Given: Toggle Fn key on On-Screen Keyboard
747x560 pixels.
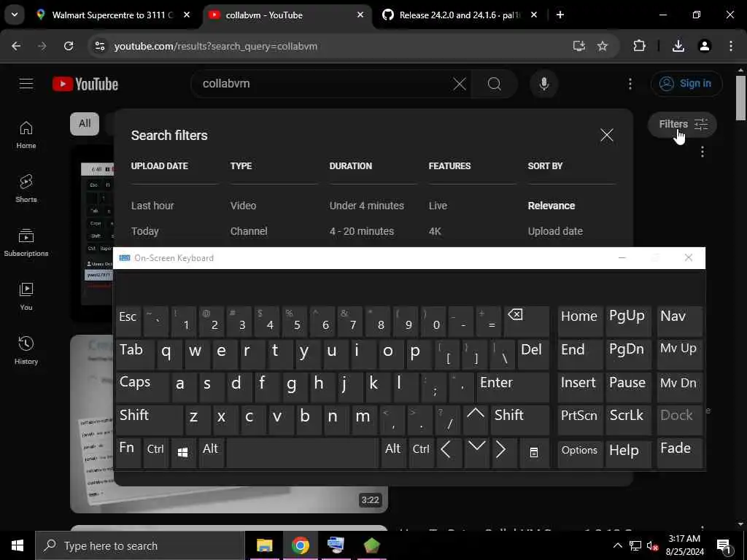Looking at the screenshot, I should pyautogui.click(x=128, y=452).
